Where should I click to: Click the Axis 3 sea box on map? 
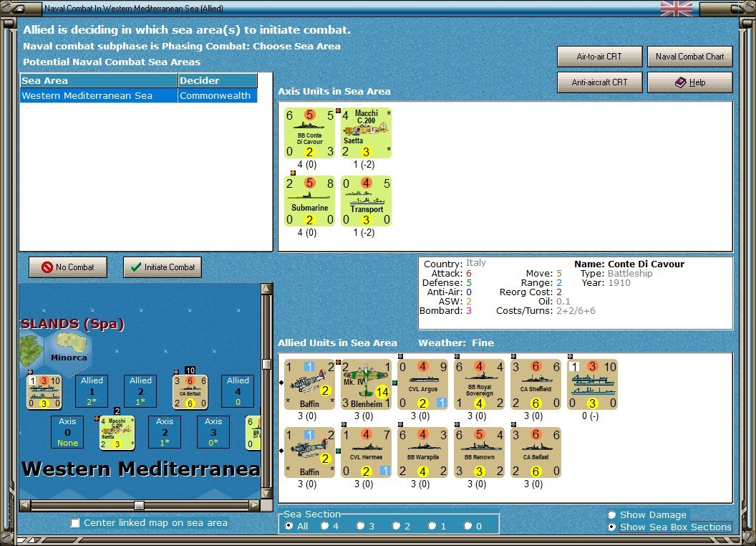(213, 432)
